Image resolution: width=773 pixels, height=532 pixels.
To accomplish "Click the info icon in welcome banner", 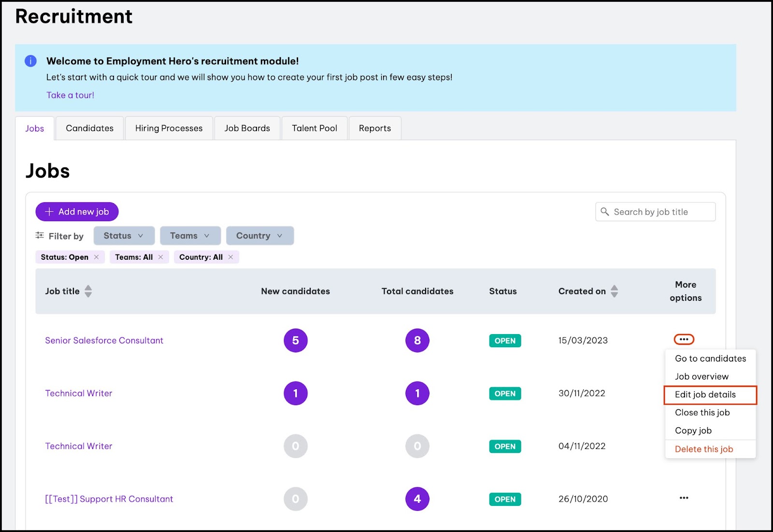I will pos(30,61).
